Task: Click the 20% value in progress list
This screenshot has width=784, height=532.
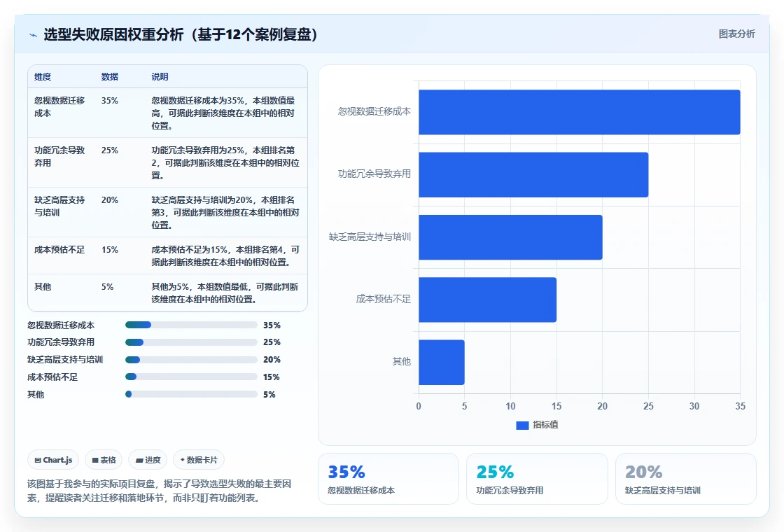Action: tap(272, 360)
